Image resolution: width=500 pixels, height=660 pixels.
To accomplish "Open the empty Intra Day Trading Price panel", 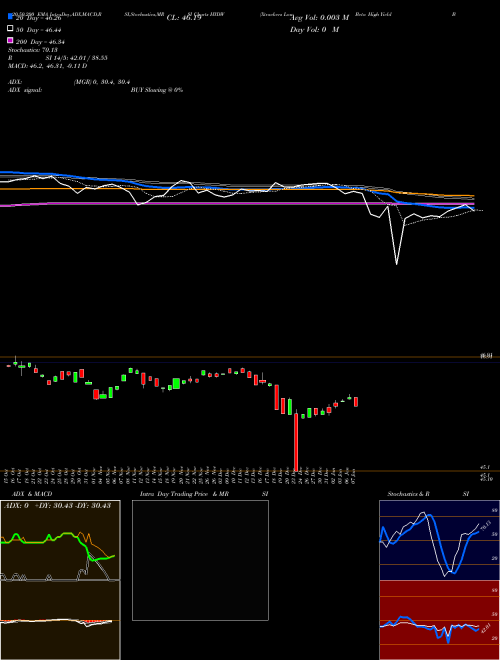I will click(200, 560).
